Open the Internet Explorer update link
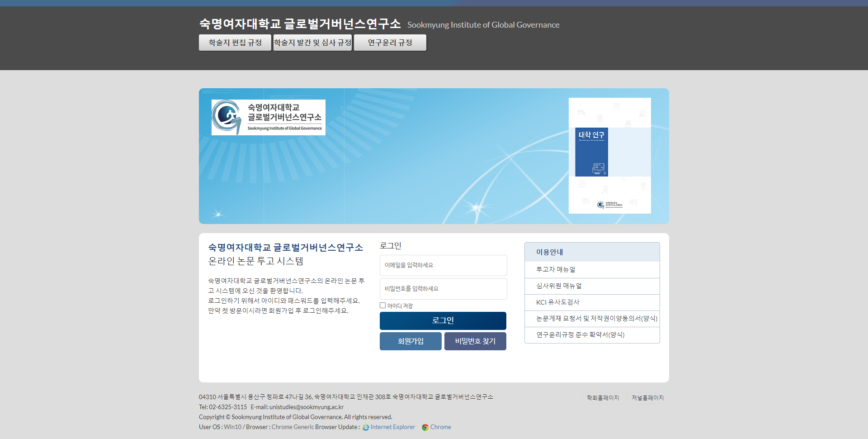Screen dimensions: 868x439 click(392, 427)
